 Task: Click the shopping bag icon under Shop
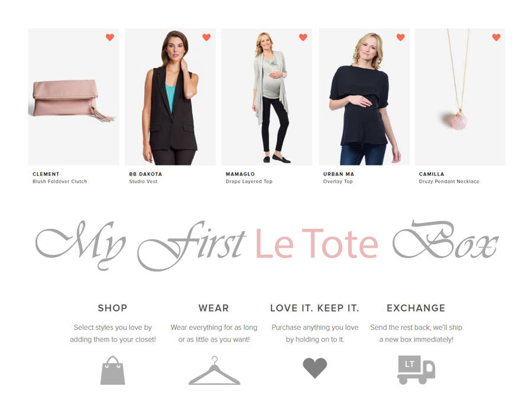point(113,370)
